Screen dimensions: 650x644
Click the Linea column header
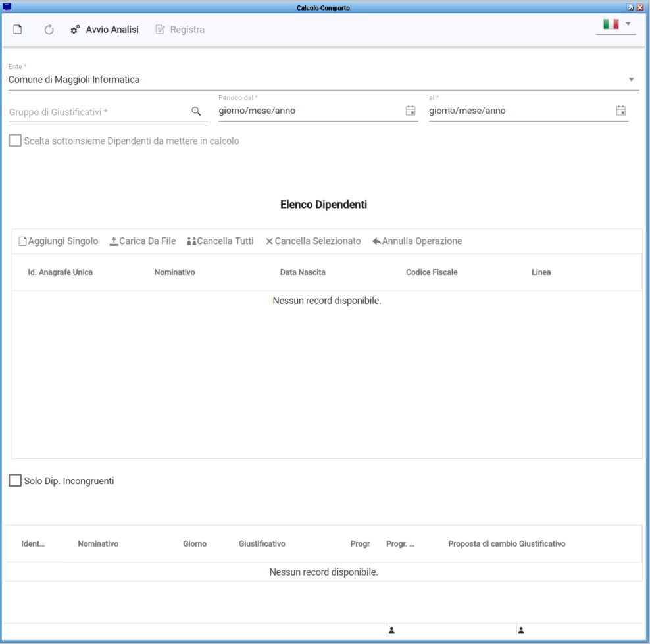point(541,272)
